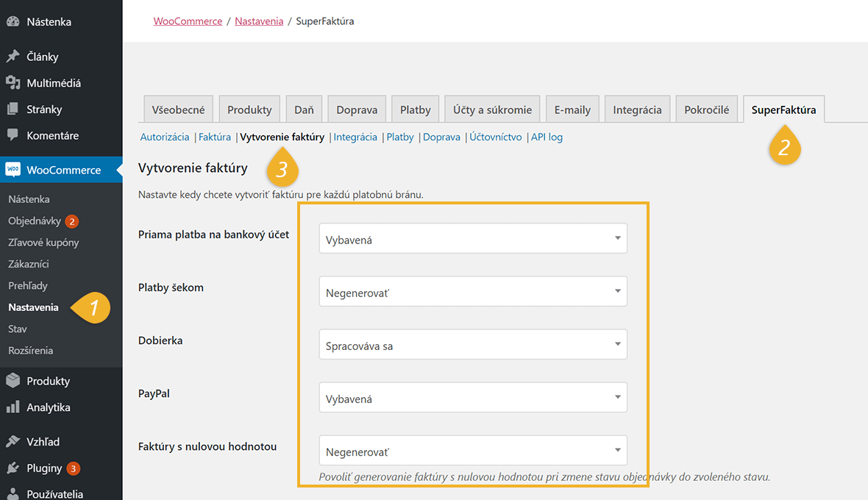Open Zľavové kupóny in the sidebar
The height and width of the screenshot is (500, 868).
tap(43, 242)
